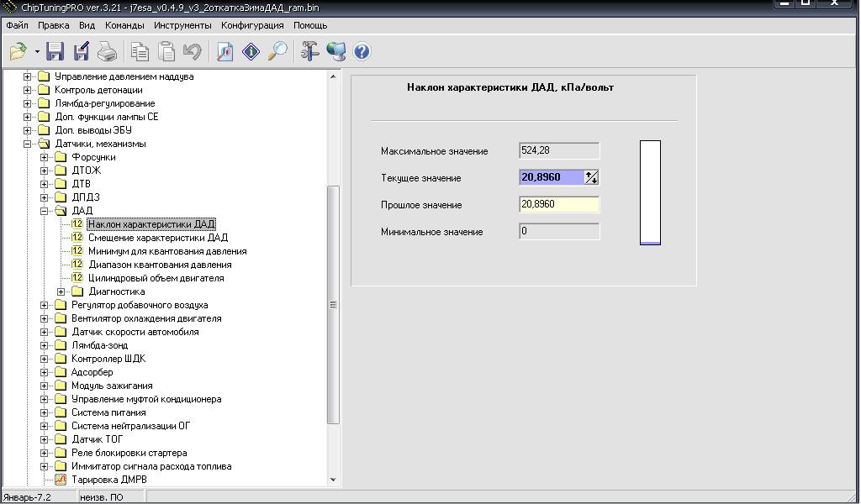Expand Доп. функции лампы CE folder
Image resolution: width=861 pixels, height=504 pixels.
coord(27,117)
